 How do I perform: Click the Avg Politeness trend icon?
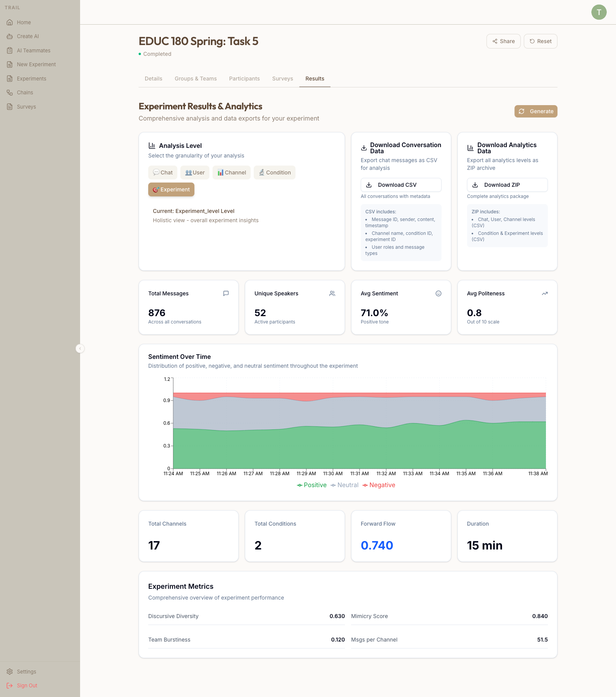click(x=545, y=293)
